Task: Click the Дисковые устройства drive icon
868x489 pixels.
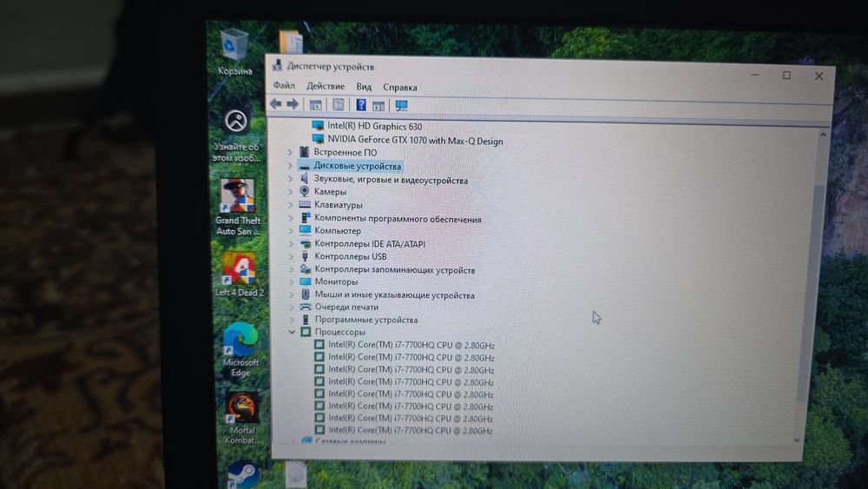Action: 304,166
